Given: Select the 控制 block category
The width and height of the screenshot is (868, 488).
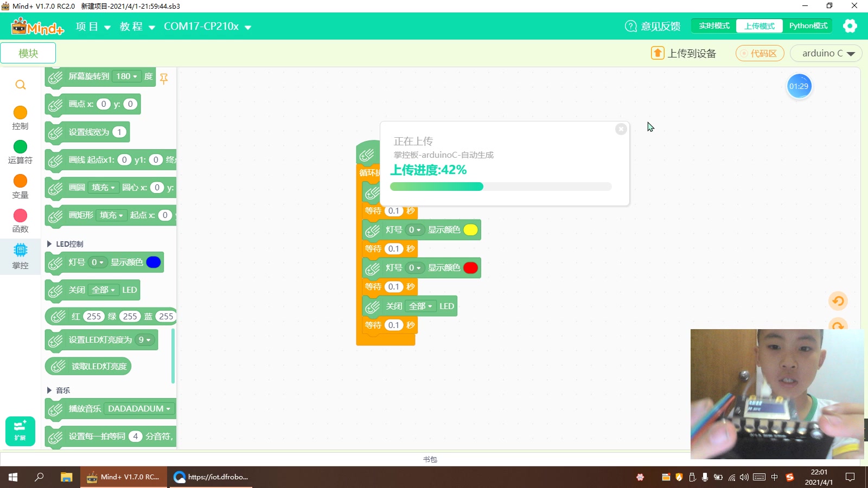Looking at the screenshot, I should [x=20, y=118].
